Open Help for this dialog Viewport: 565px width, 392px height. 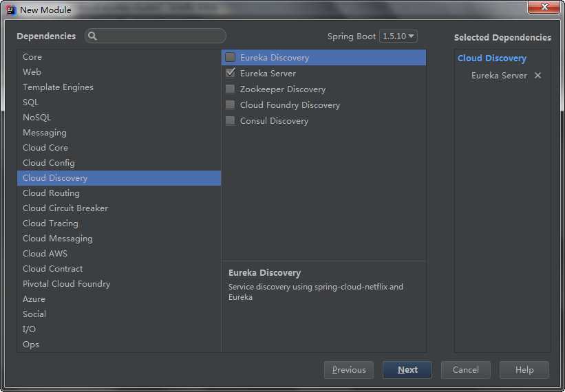[x=524, y=370]
